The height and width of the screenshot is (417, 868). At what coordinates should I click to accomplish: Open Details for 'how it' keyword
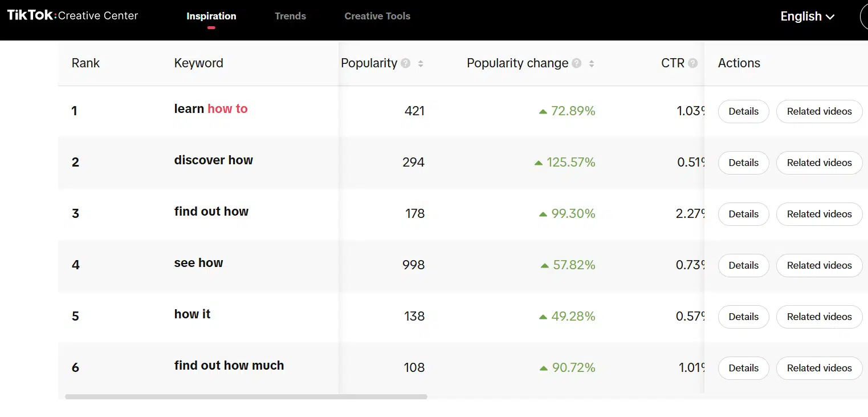click(743, 317)
